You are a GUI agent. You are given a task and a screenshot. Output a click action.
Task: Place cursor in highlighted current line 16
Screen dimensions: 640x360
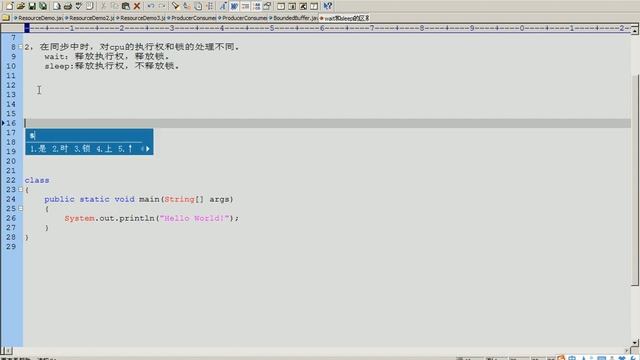tap(327, 123)
